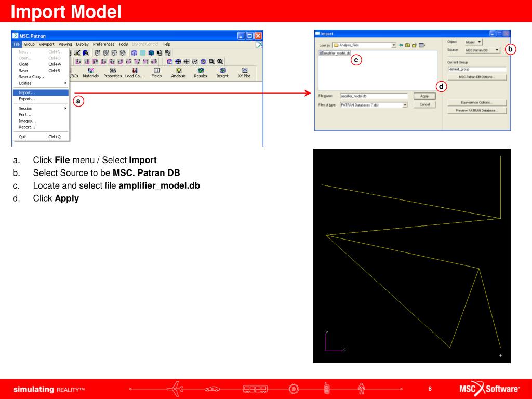Open the Look in folder dropdown
Screen dimensions: 532x399
point(394,45)
